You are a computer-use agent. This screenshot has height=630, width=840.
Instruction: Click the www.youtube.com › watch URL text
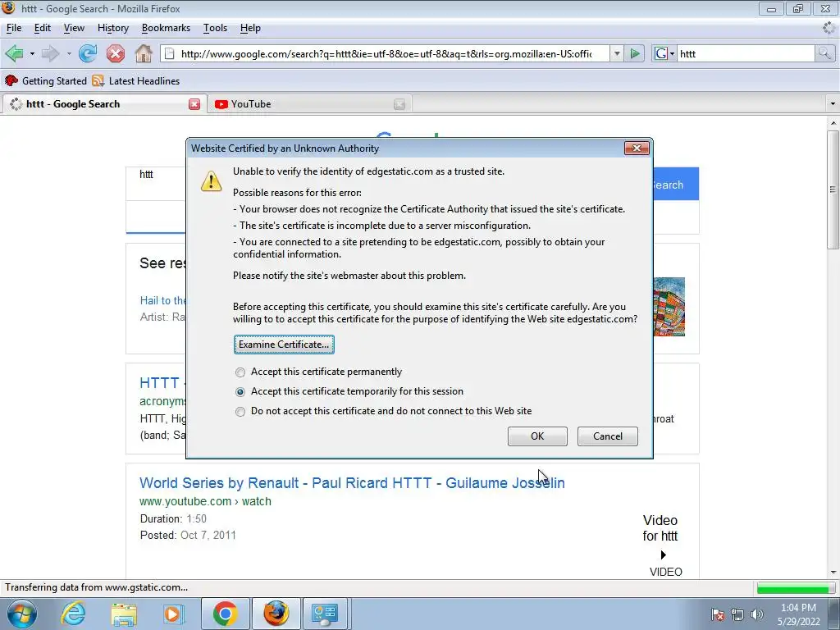coord(205,501)
